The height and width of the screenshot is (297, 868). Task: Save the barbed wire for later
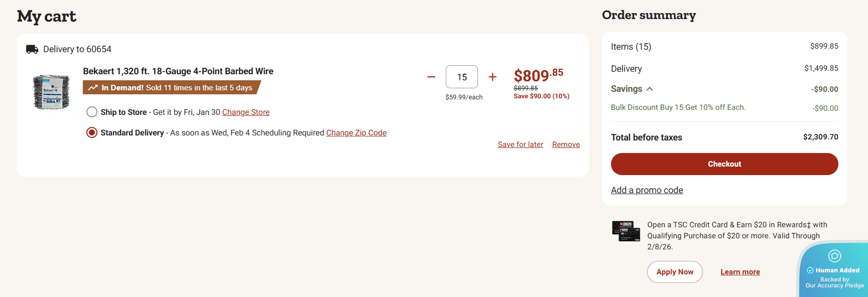point(521,144)
